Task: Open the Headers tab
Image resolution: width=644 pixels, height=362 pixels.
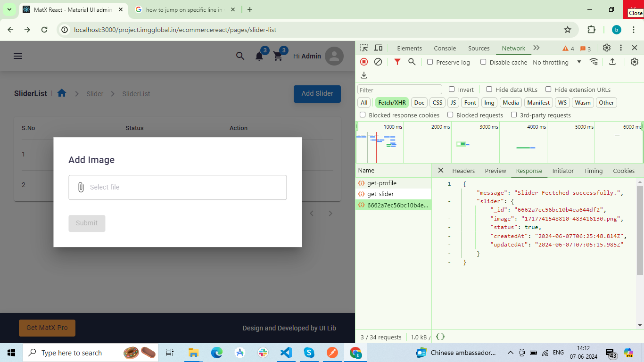Action: click(463, 171)
